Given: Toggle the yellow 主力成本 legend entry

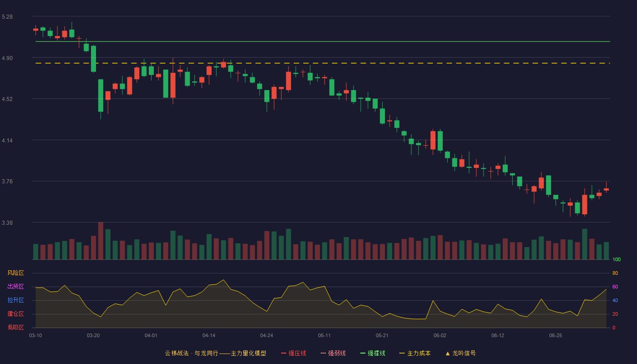Looking at the screenshot, I should coord(415,353).
